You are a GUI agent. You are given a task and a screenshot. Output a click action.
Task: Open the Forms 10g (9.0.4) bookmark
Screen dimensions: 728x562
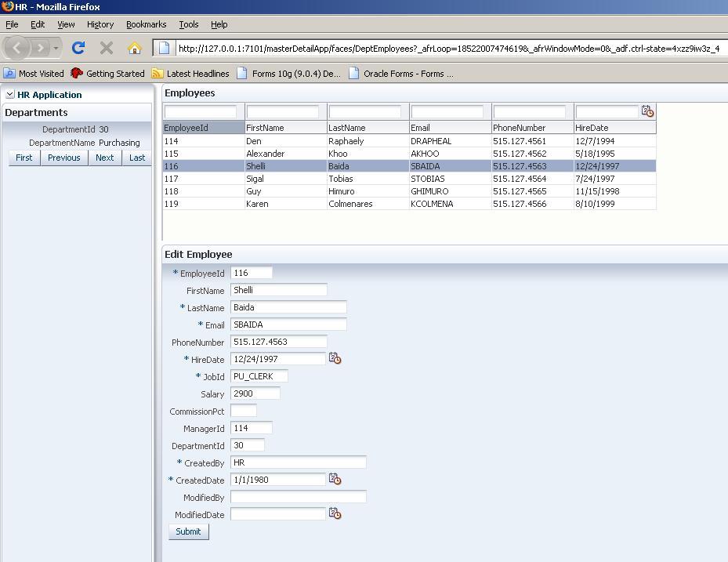289,74
